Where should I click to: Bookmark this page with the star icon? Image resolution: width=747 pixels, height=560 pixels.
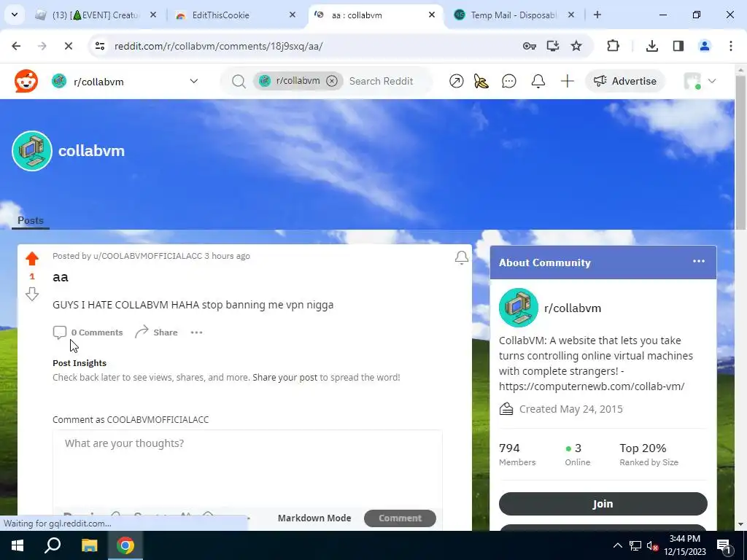click(576, 46)
